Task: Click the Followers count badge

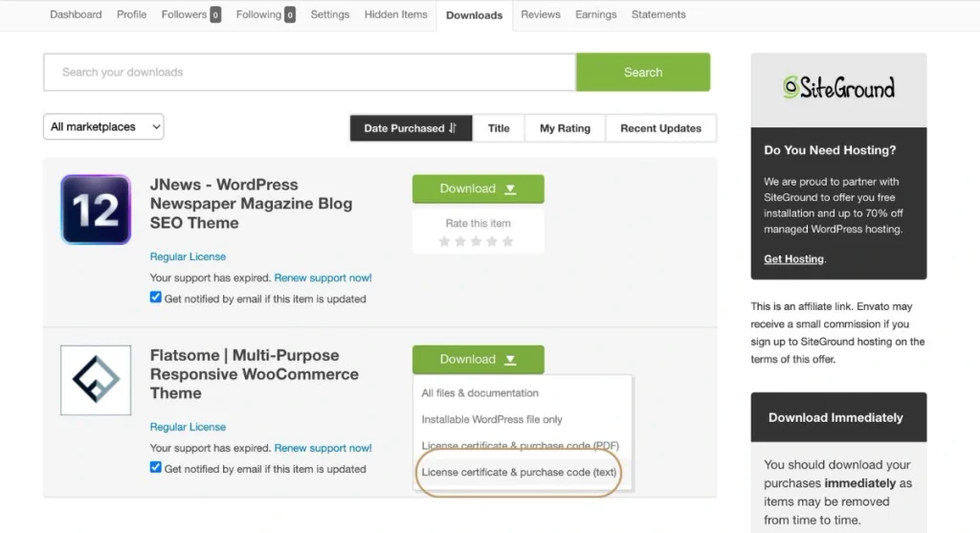Action: pyautogui.click(x=215, y=14)
